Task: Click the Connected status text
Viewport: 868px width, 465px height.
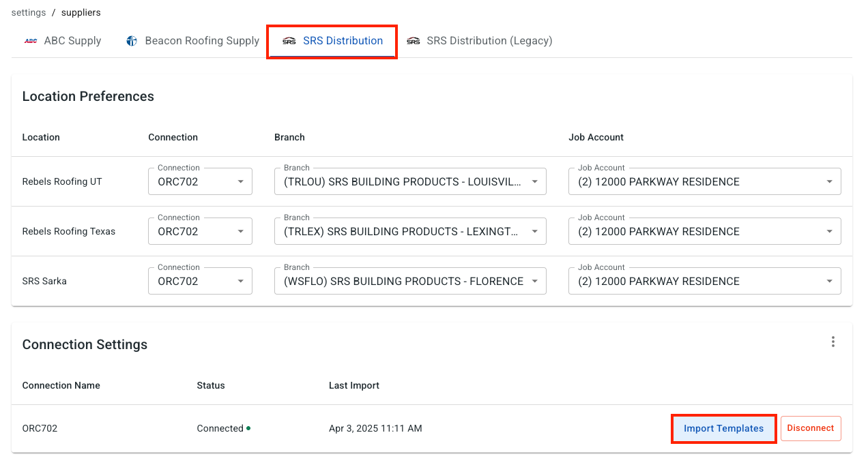Action: 220,428
